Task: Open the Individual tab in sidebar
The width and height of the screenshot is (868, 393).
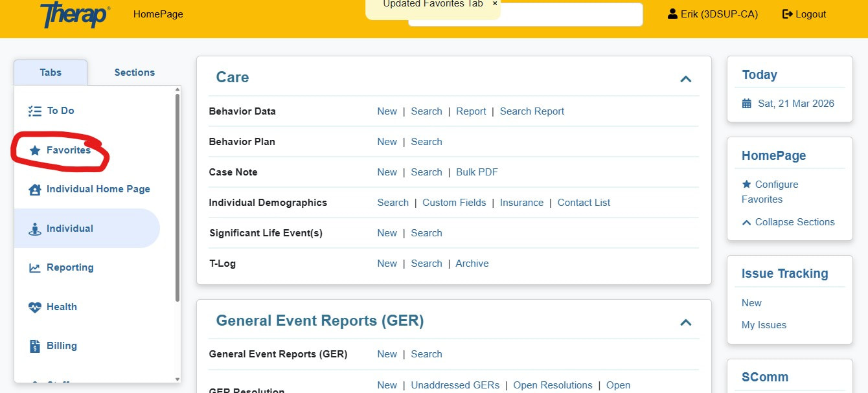Action: [69, 229]
